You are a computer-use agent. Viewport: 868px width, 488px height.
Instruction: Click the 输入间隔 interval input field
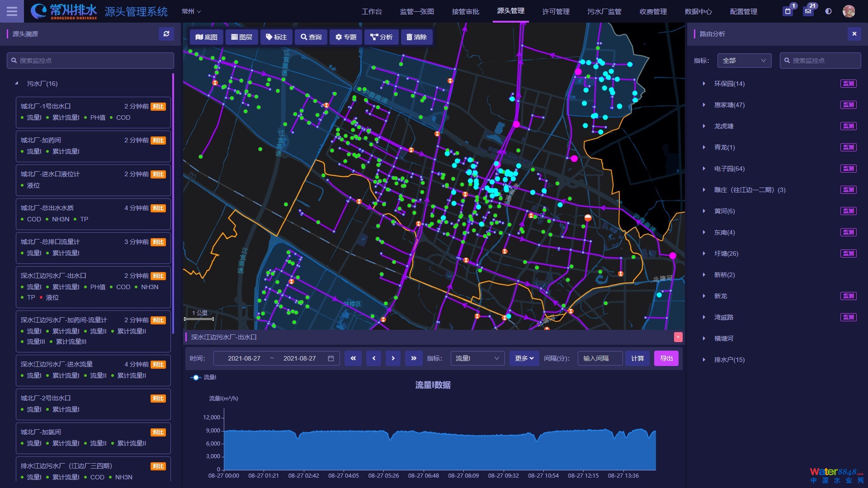coord(600,358)
